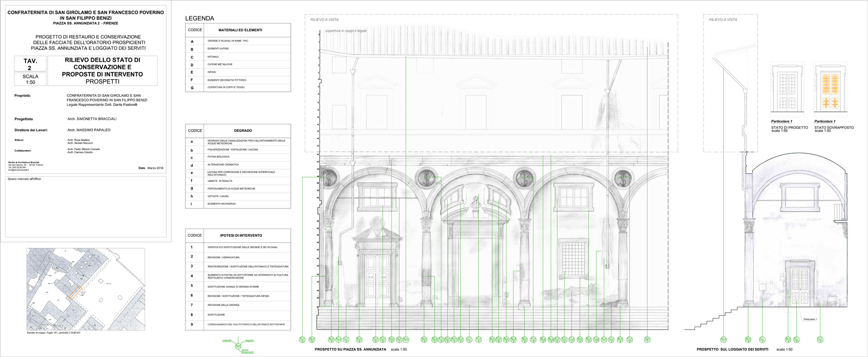Click inside the 'Spazio riservato all'Ufficio' box
This screenshot has width=868, height=357.
pos(85,206)
